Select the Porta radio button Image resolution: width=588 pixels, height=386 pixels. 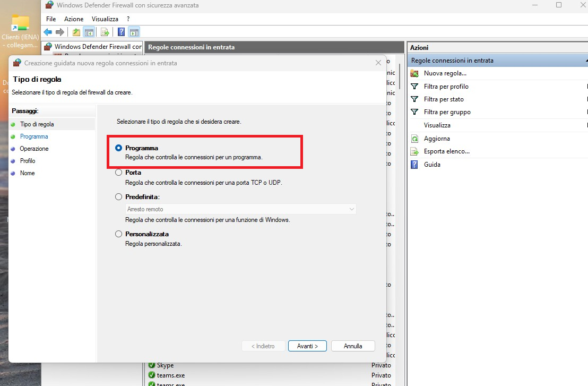coord(119,173)
